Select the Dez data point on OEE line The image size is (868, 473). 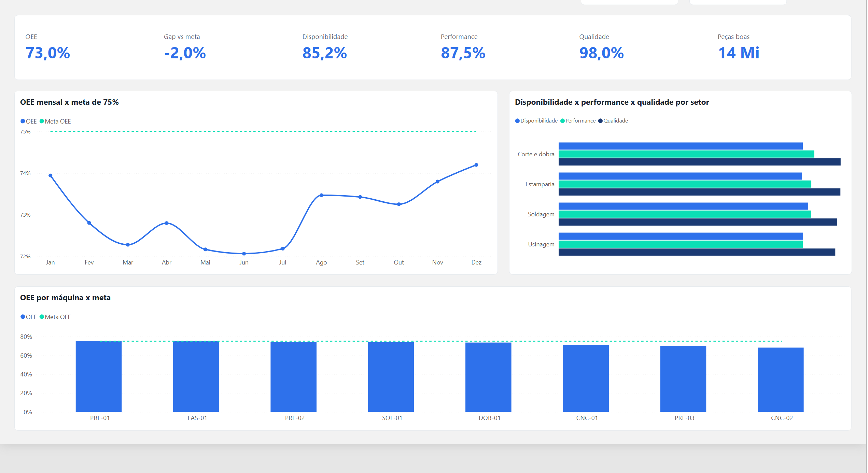[476, 165]
